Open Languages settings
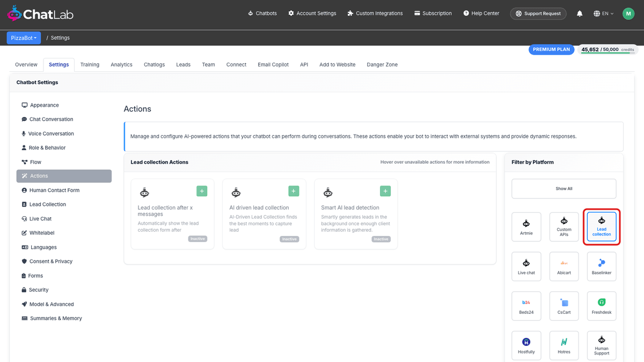 (64, 247)
